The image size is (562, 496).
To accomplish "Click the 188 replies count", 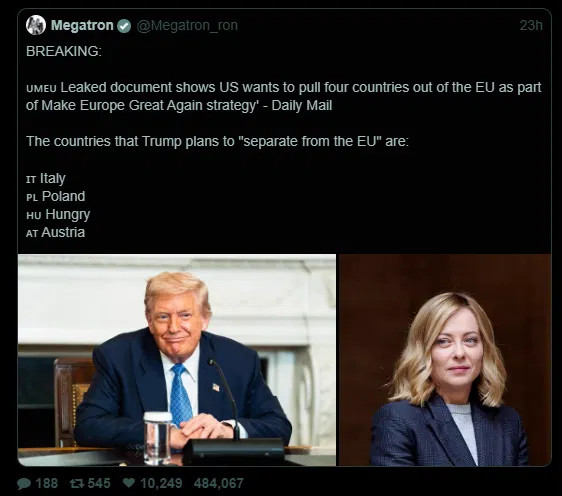I will pos(47,483).
